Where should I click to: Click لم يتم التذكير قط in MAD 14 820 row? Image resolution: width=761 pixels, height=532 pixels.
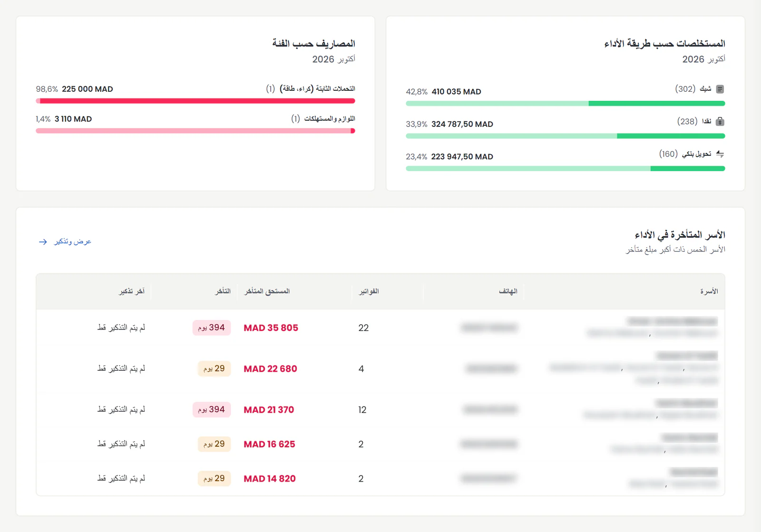coord(121,478)
